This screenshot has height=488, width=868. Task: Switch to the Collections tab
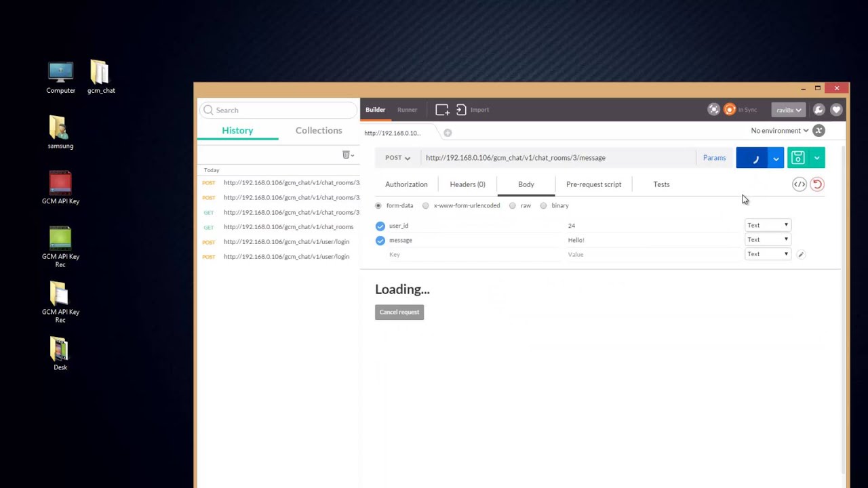tap(319, 131)
